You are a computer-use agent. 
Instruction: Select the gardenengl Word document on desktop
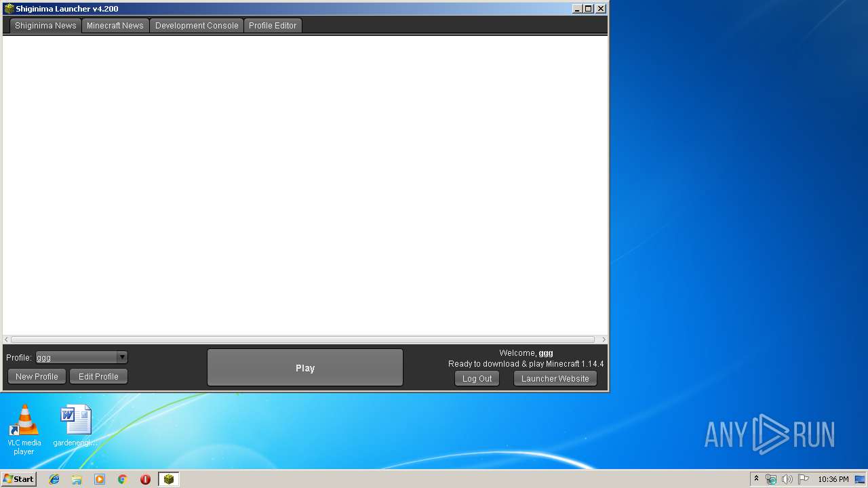pos(75,426)
